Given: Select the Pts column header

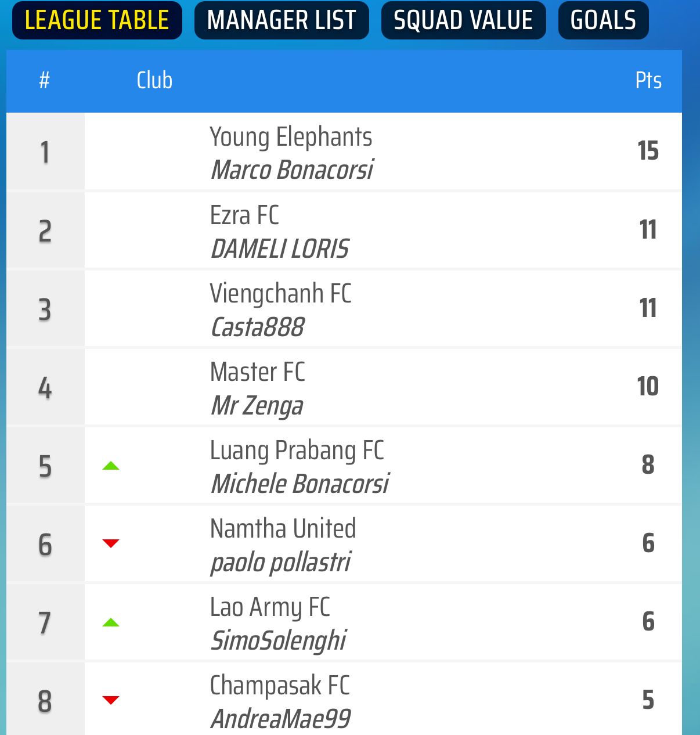Looking at the screenshot, I should pyautogui.click(x=648, y=81).
